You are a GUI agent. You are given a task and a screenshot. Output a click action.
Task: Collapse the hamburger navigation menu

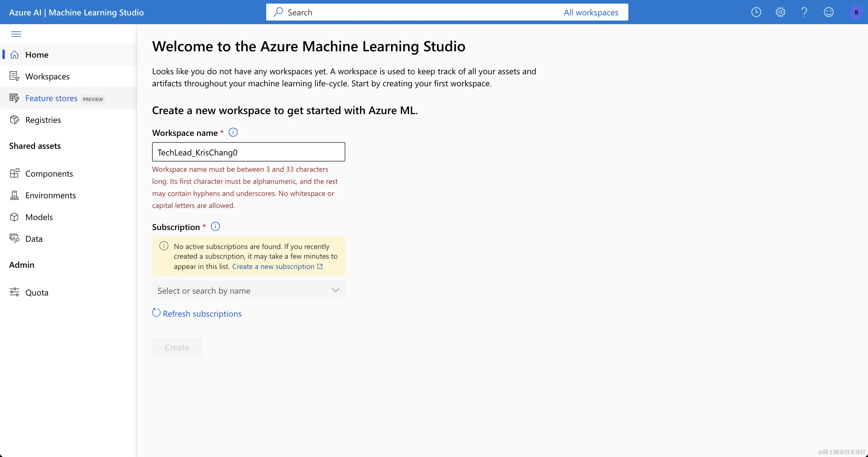pos(16,34)
